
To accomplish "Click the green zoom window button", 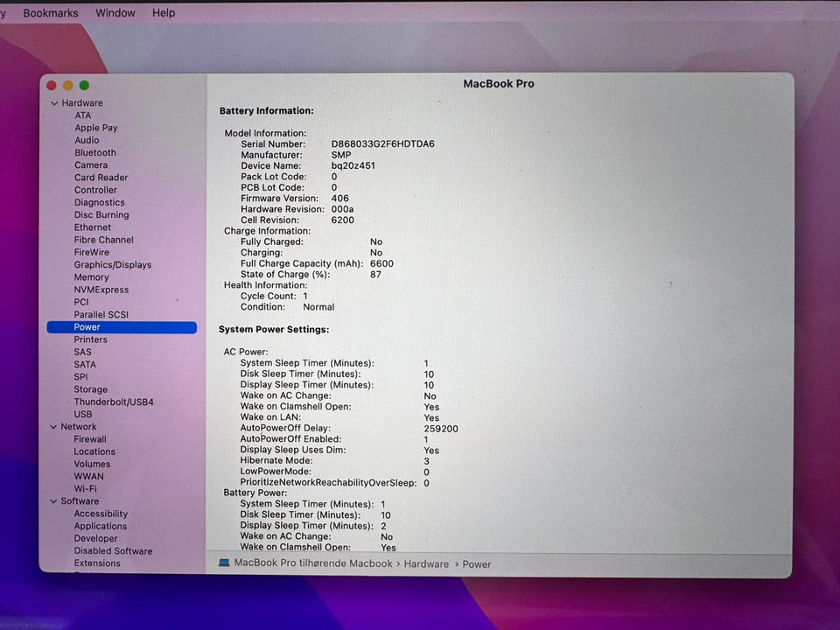I will (x=84, y=85).
